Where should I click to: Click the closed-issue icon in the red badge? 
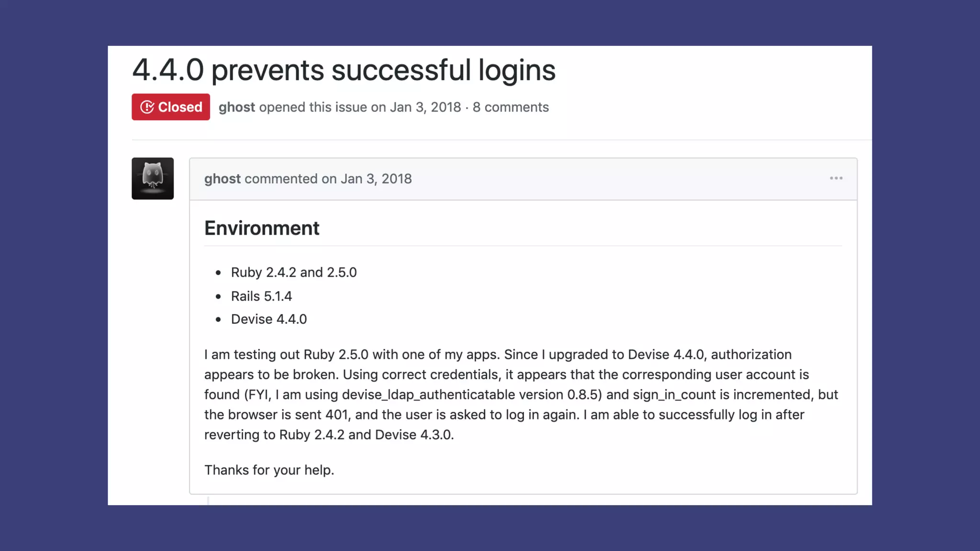[147, 107]
